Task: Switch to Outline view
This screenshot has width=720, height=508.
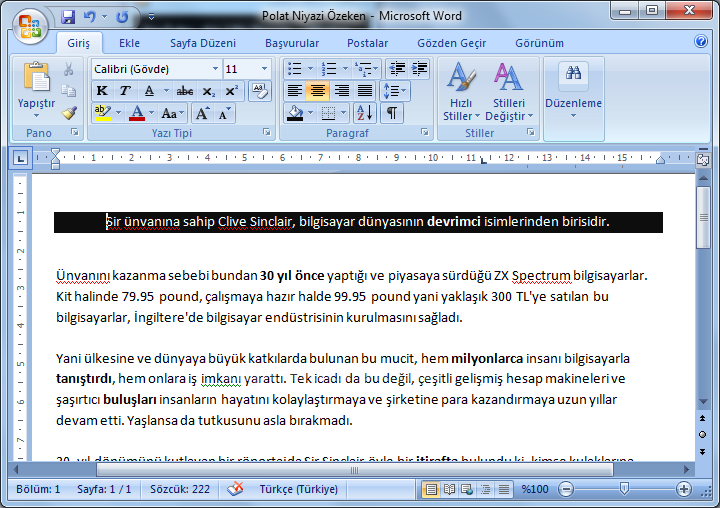Action: 486,490
